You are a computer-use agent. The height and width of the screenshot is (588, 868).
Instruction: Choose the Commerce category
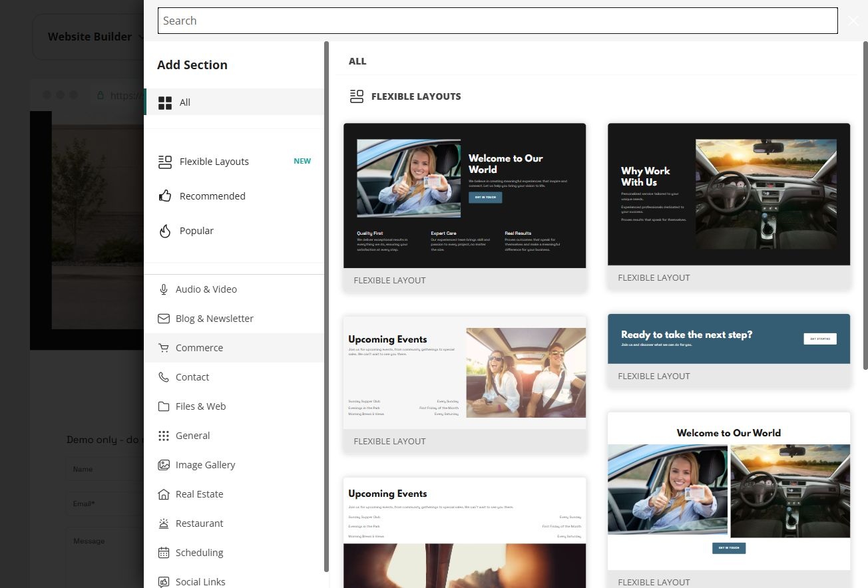[x=234, y=348]
